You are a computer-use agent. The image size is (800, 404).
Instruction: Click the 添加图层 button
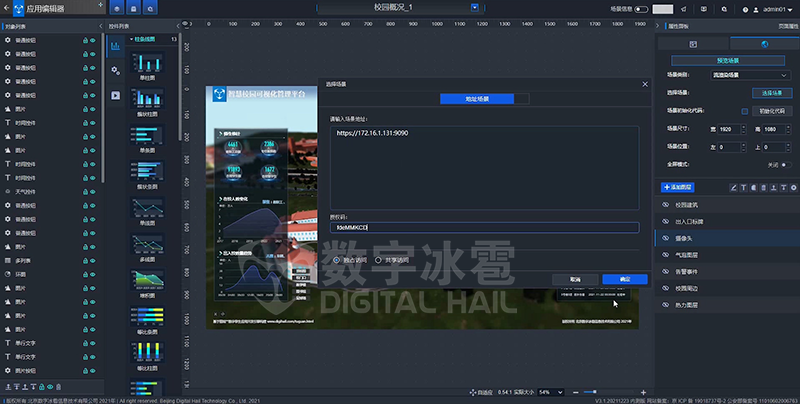coord(678,187)
